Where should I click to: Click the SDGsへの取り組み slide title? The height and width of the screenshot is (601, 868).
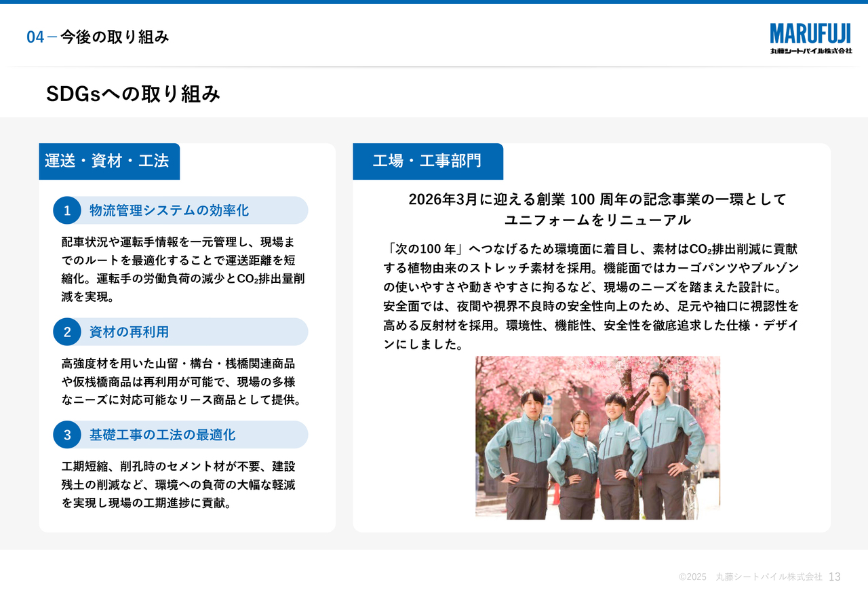133,94
